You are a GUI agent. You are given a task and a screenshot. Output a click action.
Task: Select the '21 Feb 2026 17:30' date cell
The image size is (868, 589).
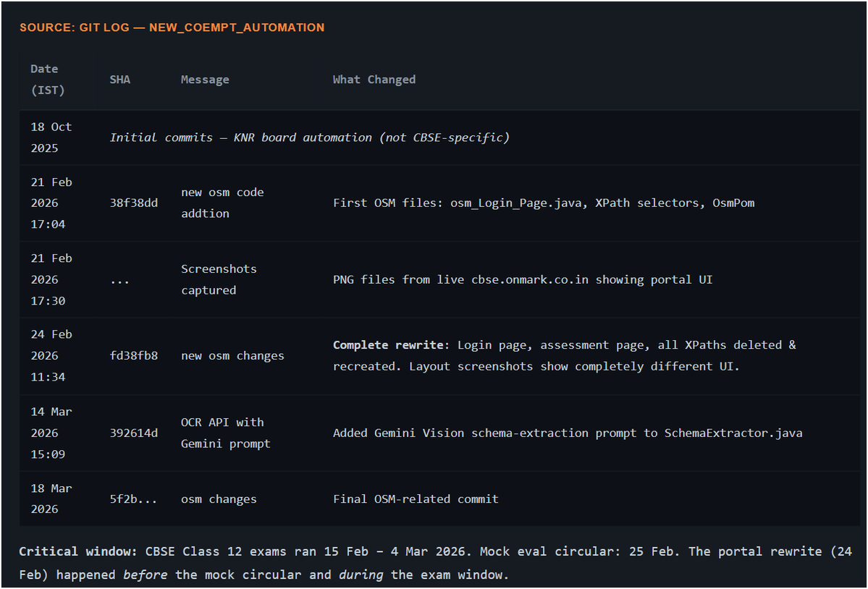(x=51, y=279)
